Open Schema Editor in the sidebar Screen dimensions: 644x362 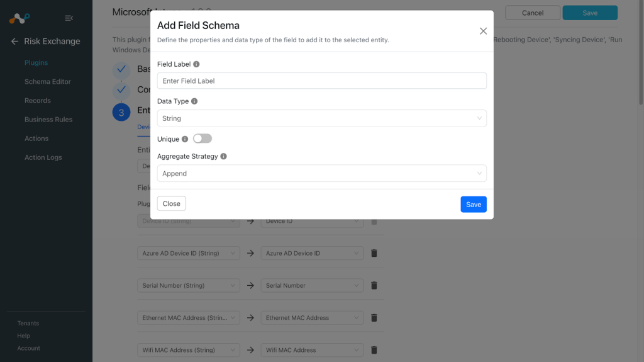[x=48, y=81]
